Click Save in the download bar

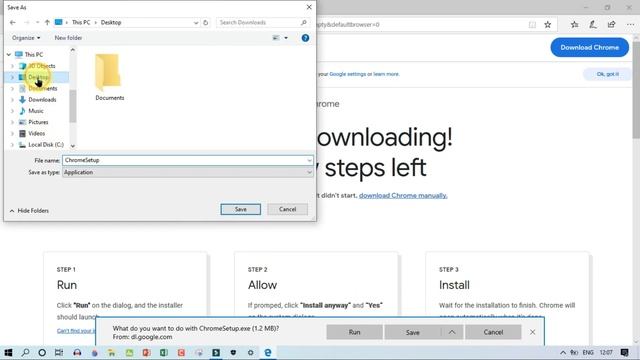pyautogui.click(x=413, y=332)
